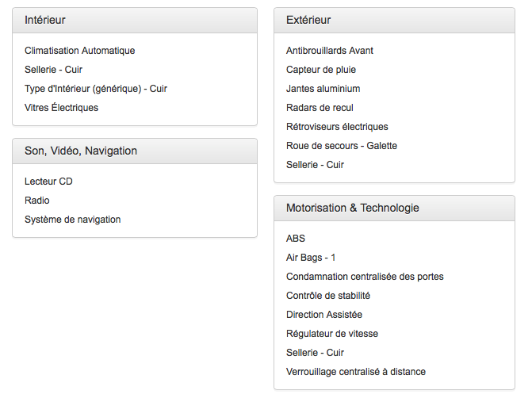Click Sellerie - Cuir under Intérieur
Image resolution: width=532 pixels, height=398 pixels.
[54, 70]
